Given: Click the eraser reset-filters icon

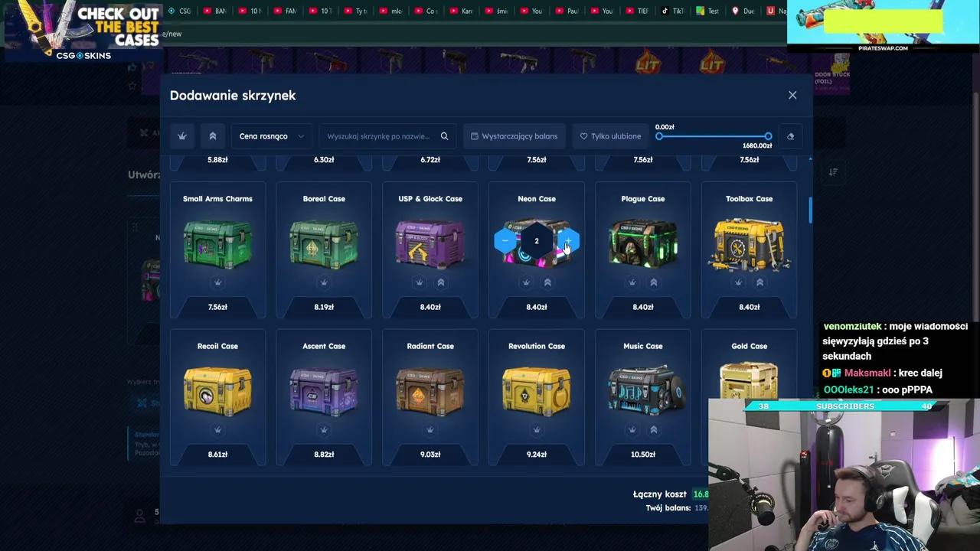Looking at the screenshot, I should [x=791, y=136].
